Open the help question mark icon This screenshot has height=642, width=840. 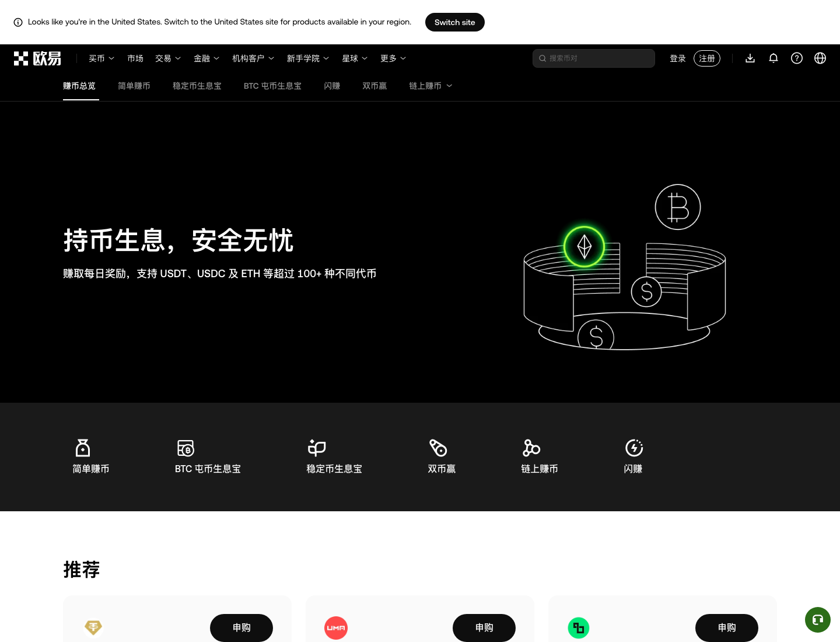[x=797, y=58]
